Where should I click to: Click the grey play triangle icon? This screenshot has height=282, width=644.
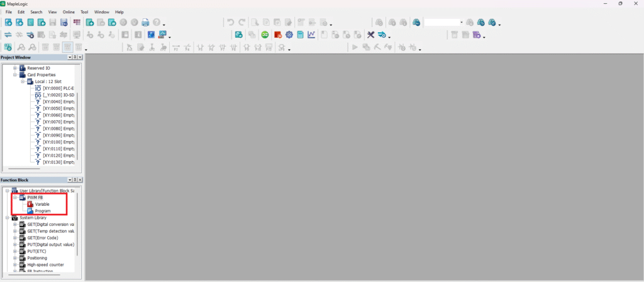pyautogui.click(x=355, y=47)
